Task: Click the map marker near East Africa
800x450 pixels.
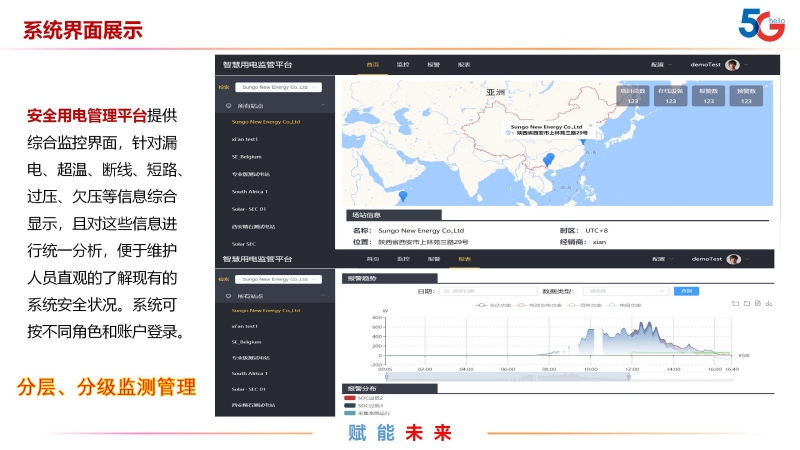Action: coord(402,196)
